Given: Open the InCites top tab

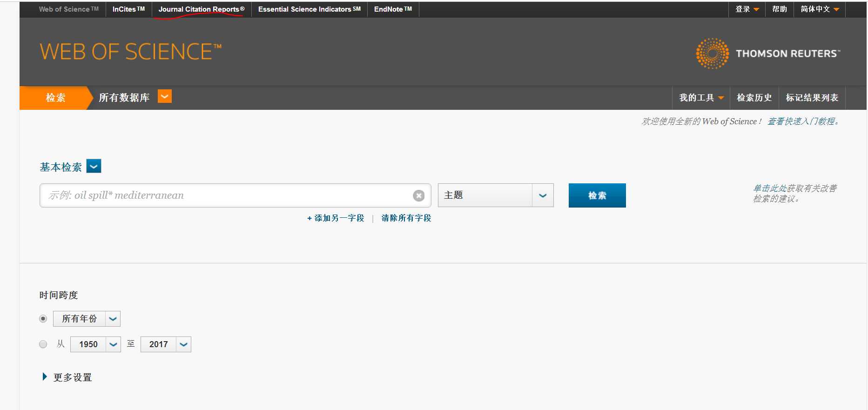Looking at the screenshot, I should coord(129,9).
